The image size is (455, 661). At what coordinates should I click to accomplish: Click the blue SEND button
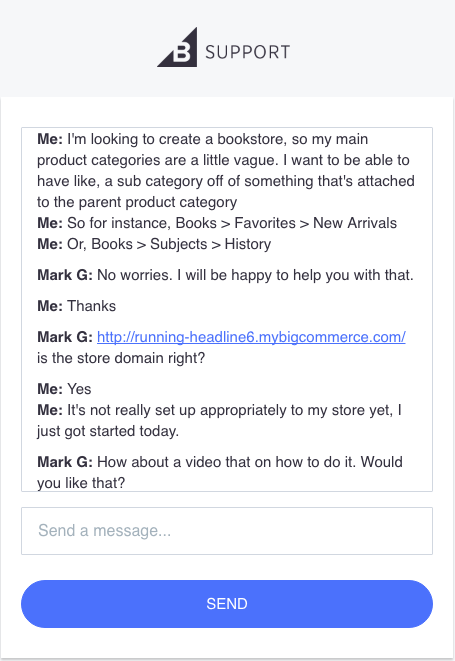[227, 604]
